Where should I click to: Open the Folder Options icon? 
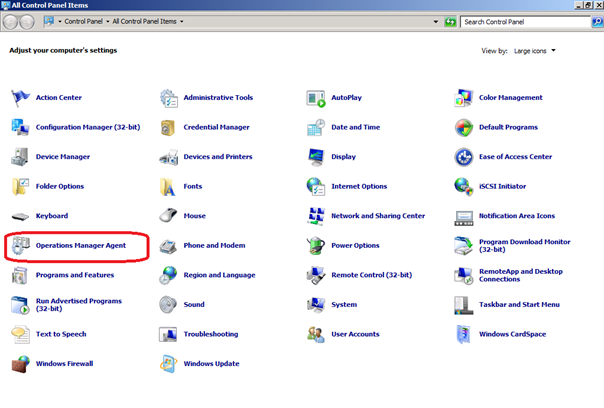tap(20, 186)
